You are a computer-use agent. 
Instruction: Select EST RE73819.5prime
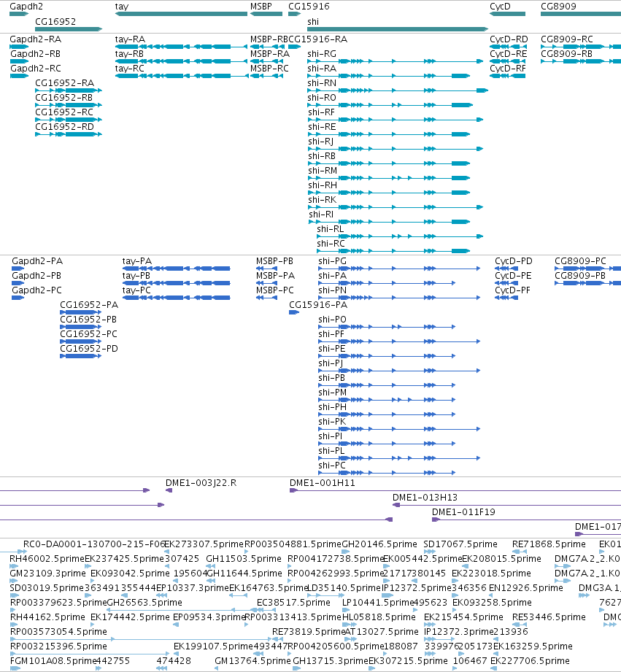point(309,631)
